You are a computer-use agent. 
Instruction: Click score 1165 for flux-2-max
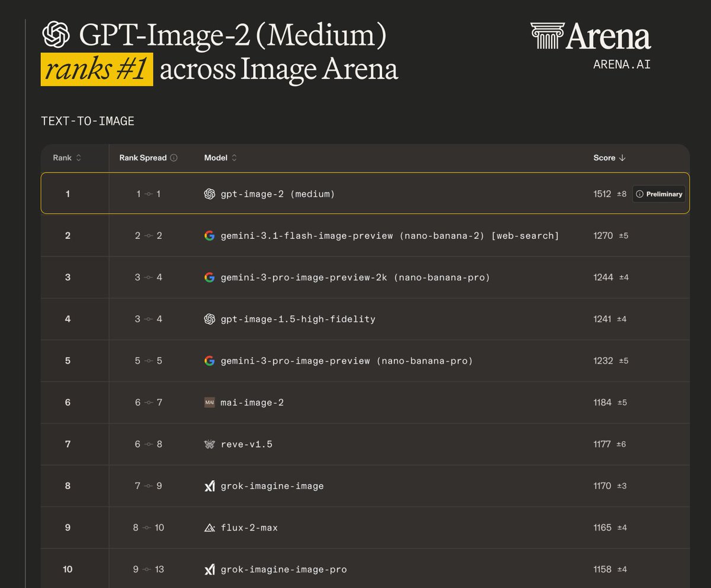pyautogui.click(x=602, y=528)
